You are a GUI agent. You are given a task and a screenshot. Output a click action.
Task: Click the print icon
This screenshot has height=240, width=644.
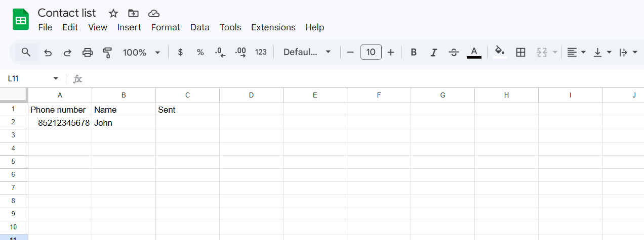tap(88, 53)
